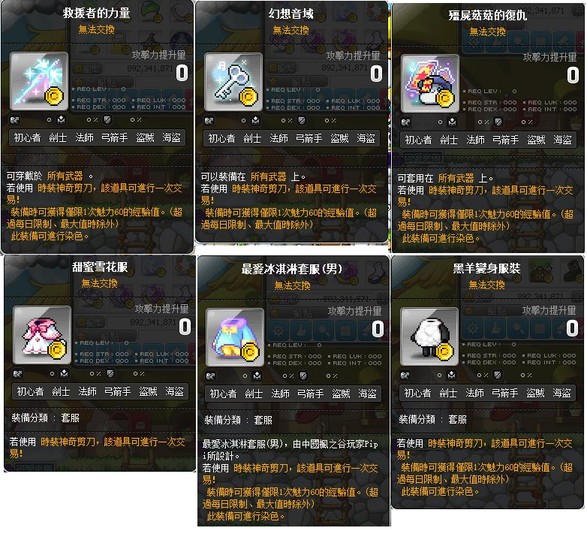
Task: Click the 最愛冰淇淋套服 blue hoodie icon
Action: (235, 337)
